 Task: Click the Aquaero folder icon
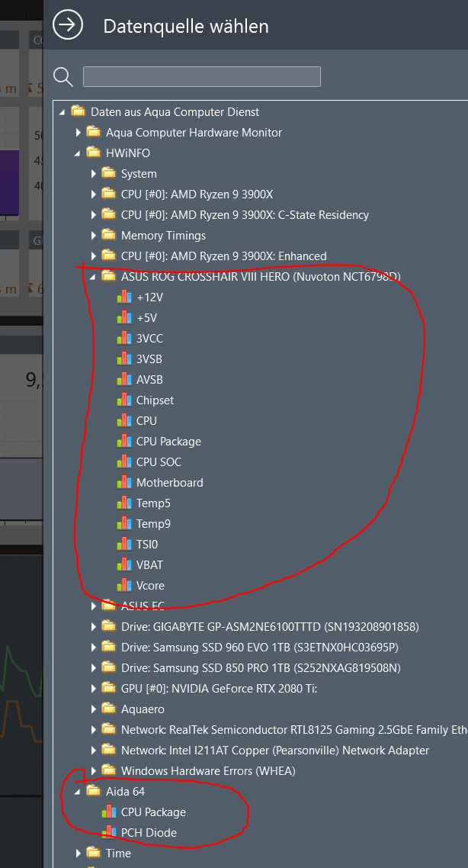click(108, 709)
